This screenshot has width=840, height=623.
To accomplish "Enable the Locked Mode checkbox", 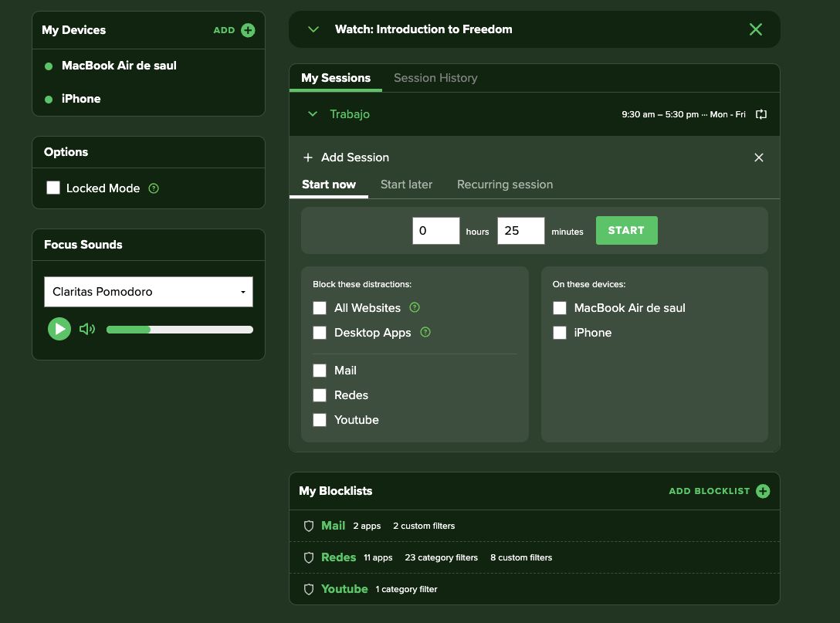I will point(53,188).
